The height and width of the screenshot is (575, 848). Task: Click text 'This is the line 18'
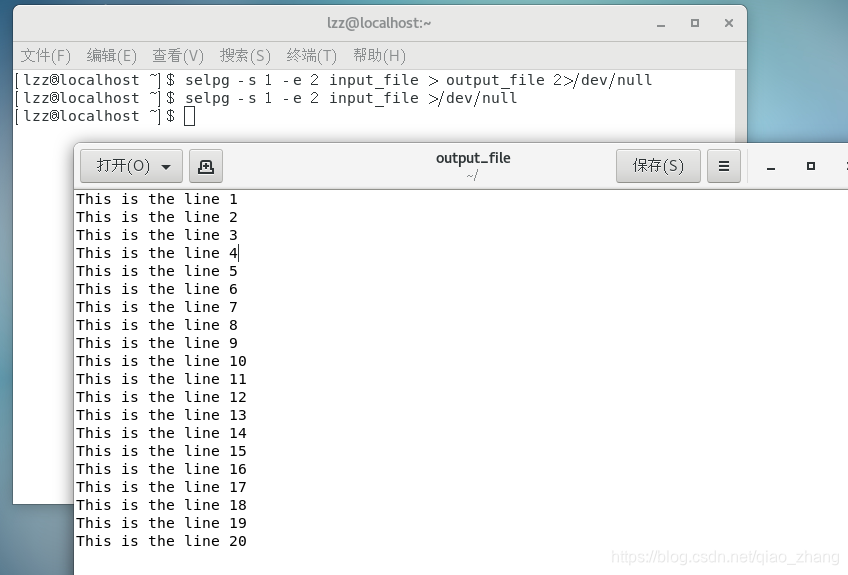click(x=161, y=505)
